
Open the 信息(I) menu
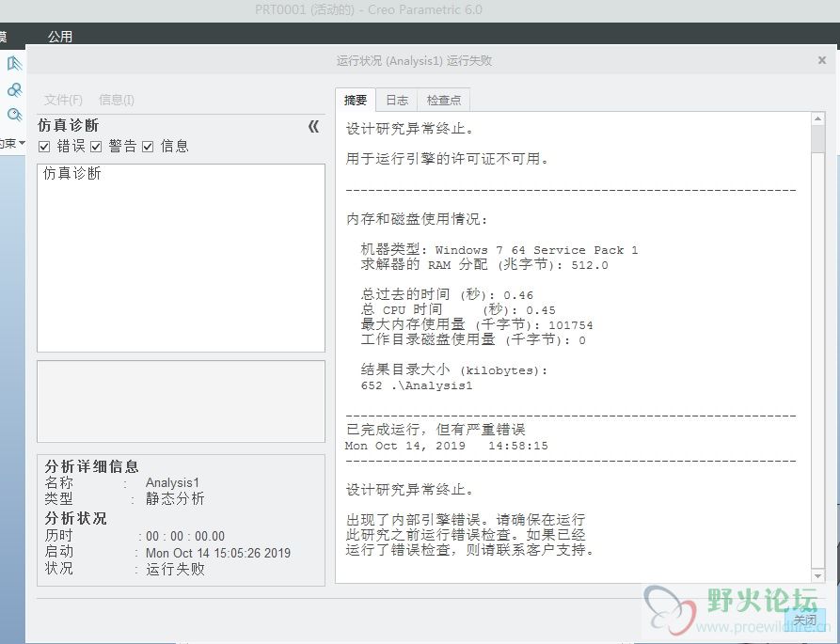[x=117, y=100]
